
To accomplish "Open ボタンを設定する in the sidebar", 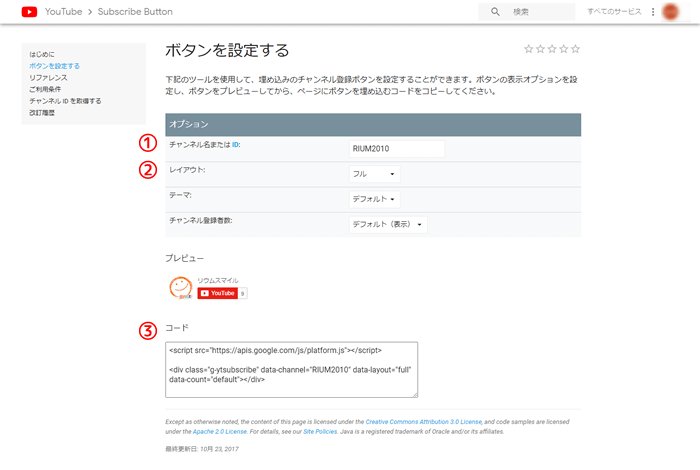I will click(54, 66).
